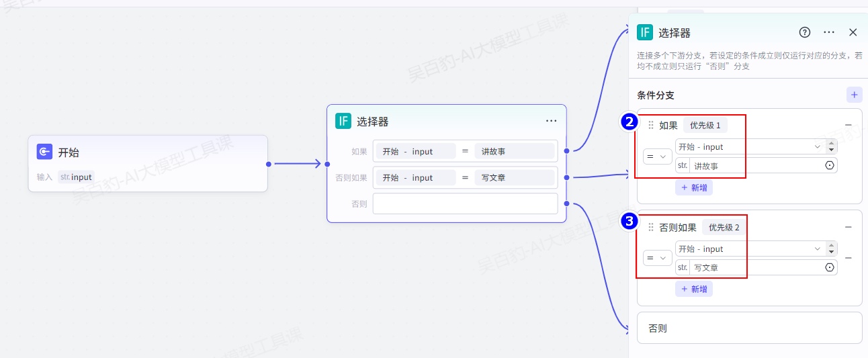Click the 写文章 value on the selector node
Image resolution: width=868 pixels, height=358 pixels.
pyautogui.click(x=514, y=177)
